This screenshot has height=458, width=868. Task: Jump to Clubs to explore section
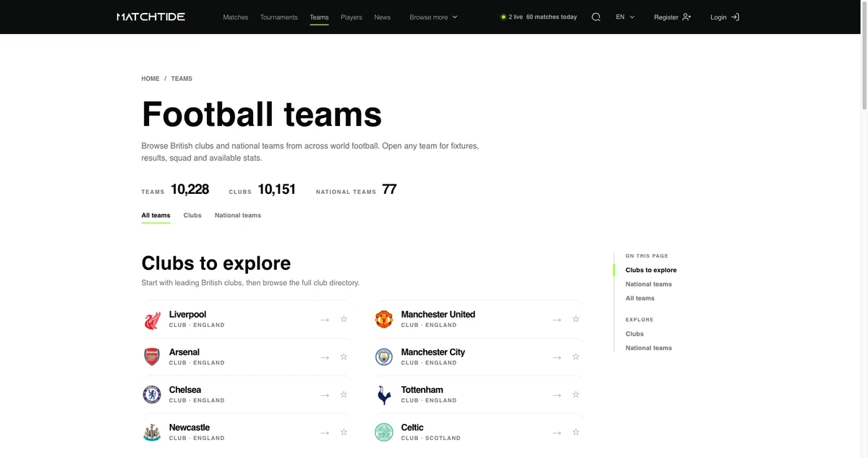coord(651,270)
